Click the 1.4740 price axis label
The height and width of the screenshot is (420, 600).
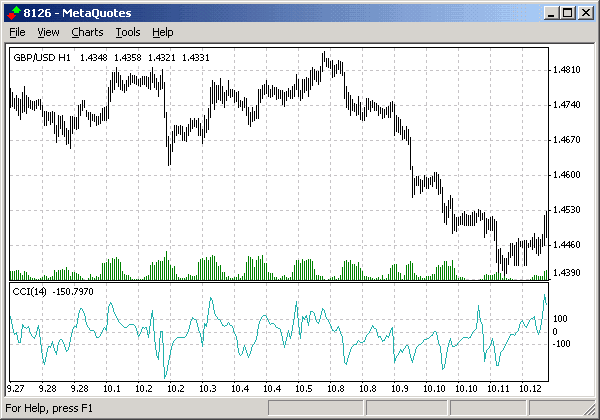[567, 105]
